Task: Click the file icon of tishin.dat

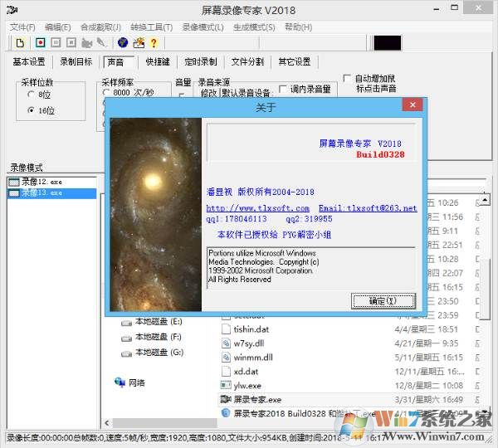Action: pyautogui.click(x=226, y=329)
